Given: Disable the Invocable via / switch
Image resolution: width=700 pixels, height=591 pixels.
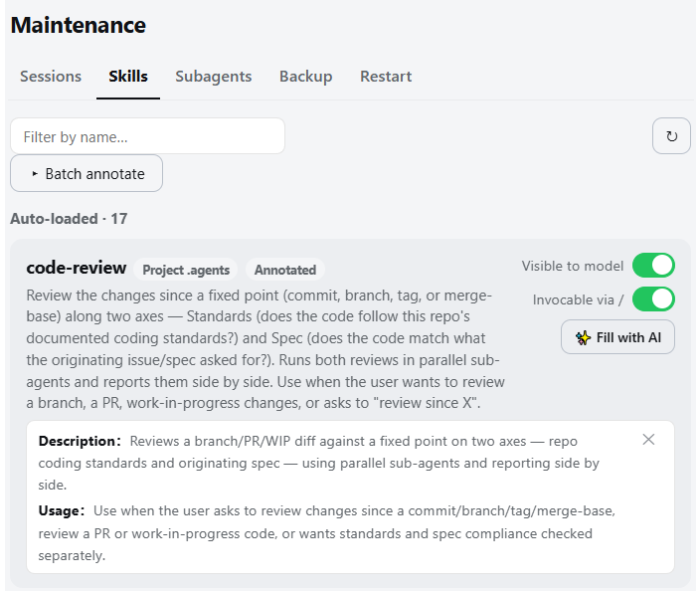Looking at the screenshot, I should [653, 299].
